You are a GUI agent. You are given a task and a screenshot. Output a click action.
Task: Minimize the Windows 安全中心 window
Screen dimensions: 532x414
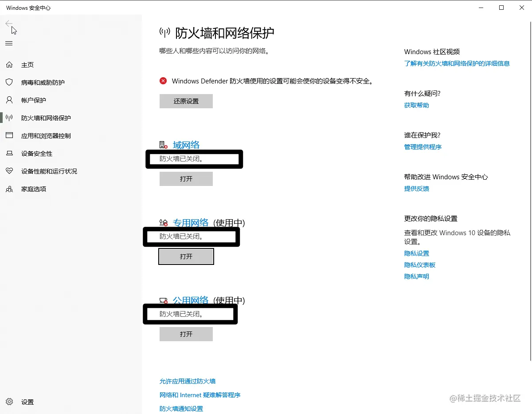(481, 8)
